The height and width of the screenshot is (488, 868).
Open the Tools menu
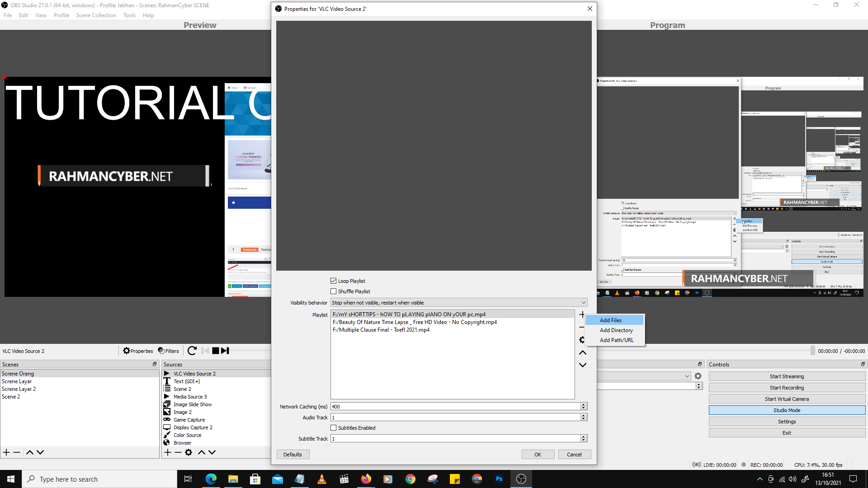[x=129, y=15]
